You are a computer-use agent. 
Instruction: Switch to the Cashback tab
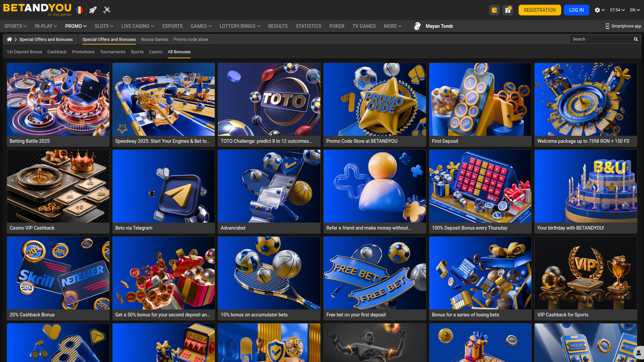(57, 52)
